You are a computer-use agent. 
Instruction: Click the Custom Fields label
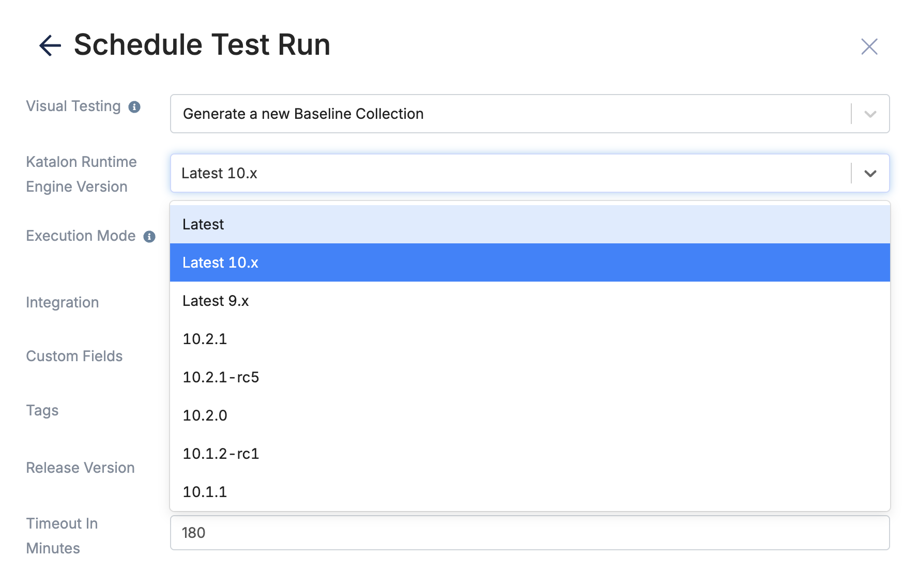point(74,356)
